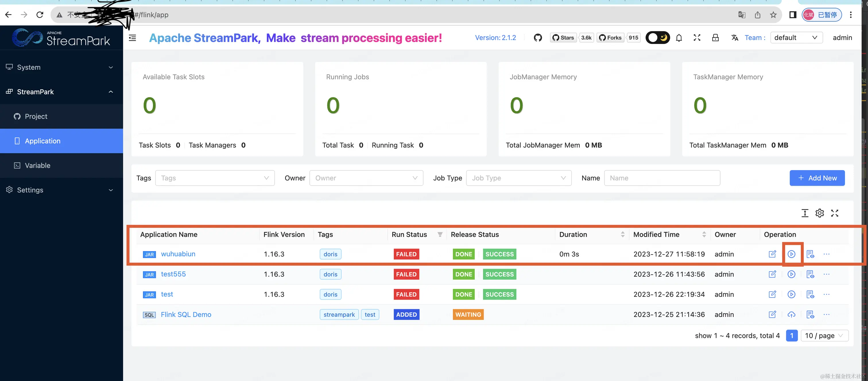
Task: Filter by Run Status funnel icon
Action: 440,234
